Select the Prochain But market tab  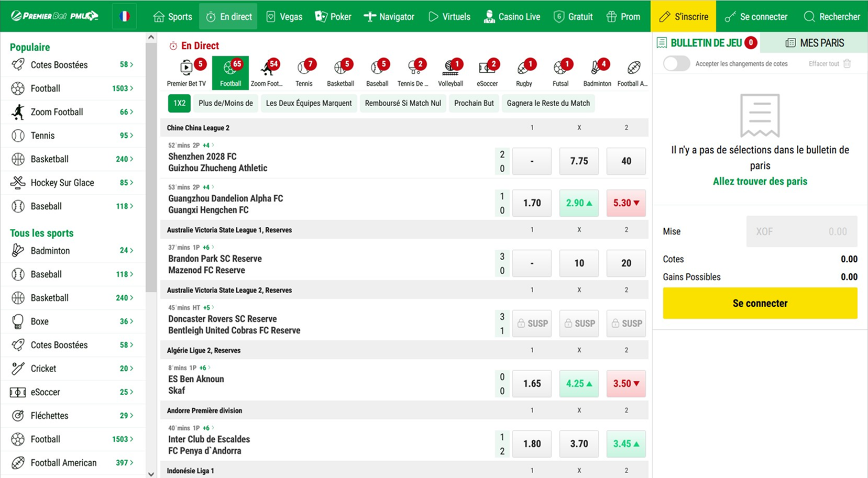[474, 103]
